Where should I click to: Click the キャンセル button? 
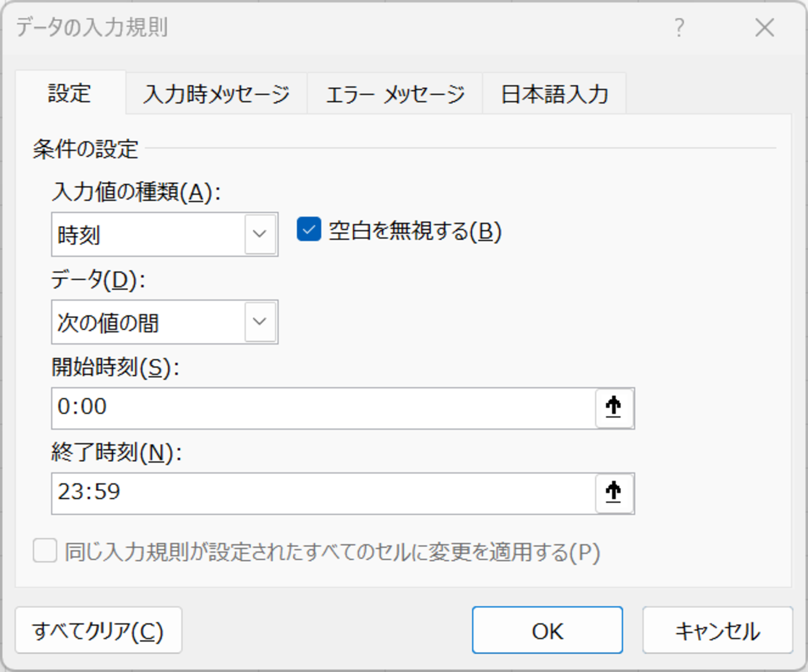tap(717, 630)
